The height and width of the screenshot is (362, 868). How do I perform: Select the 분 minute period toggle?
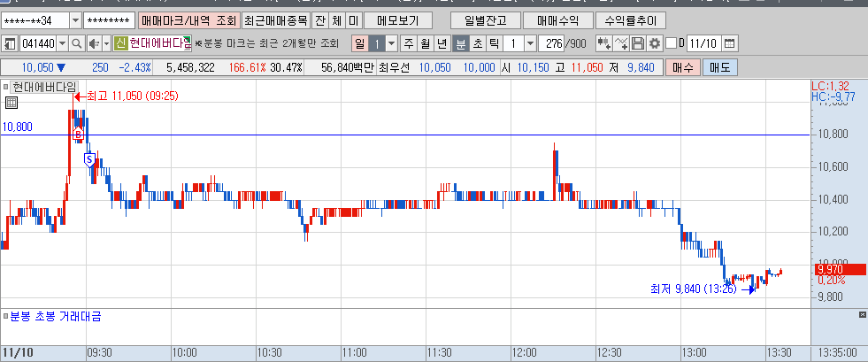(461, 43)
